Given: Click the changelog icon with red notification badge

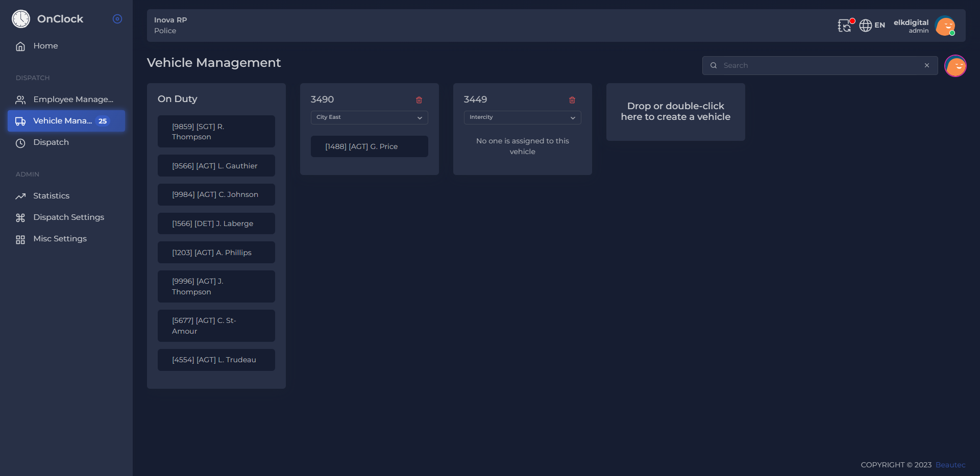Looking at the screenshot, I should click(x=845, y=26).
